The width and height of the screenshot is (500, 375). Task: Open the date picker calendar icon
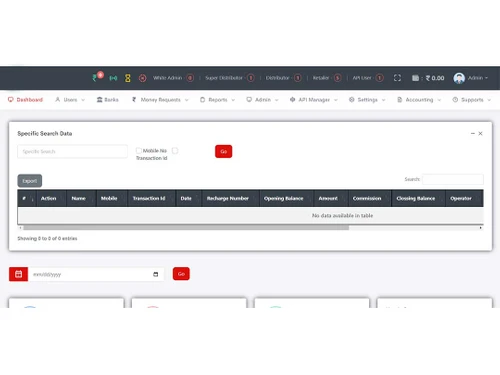click(156, 274)
